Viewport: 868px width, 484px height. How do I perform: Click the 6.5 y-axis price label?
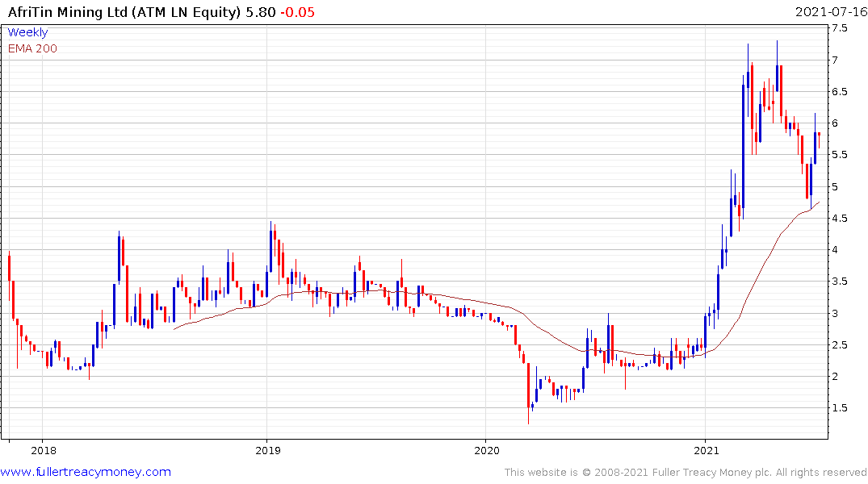(839, 92)
